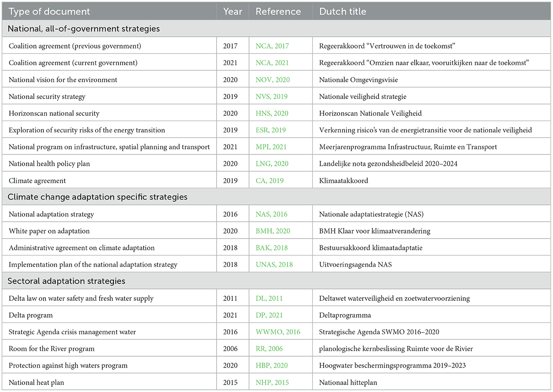The image size is (553, 392).
Task: Follow the LNG, 2020 citation link
Action: tap(272, 164)
